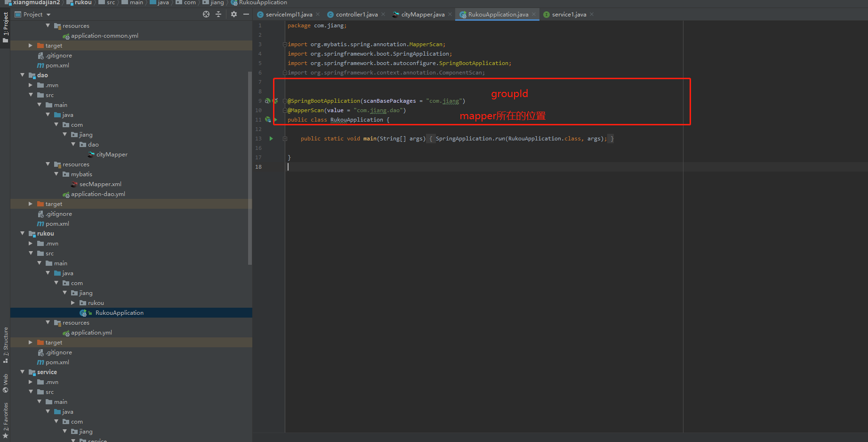Click the RukouApplication class name in code
Viewport: 868px width, 442px height.
[x=356, y=120]
